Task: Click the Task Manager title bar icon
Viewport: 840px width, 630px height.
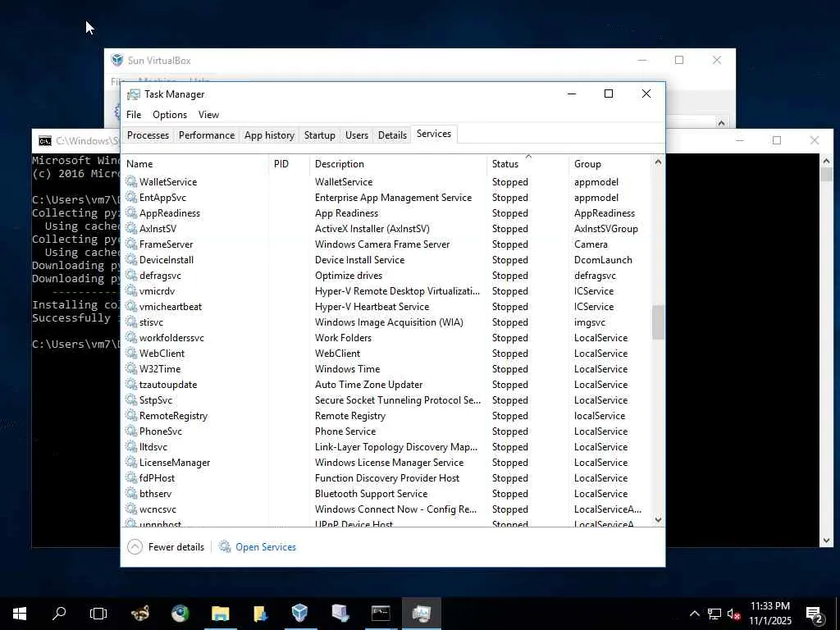Action: (134, 94)
